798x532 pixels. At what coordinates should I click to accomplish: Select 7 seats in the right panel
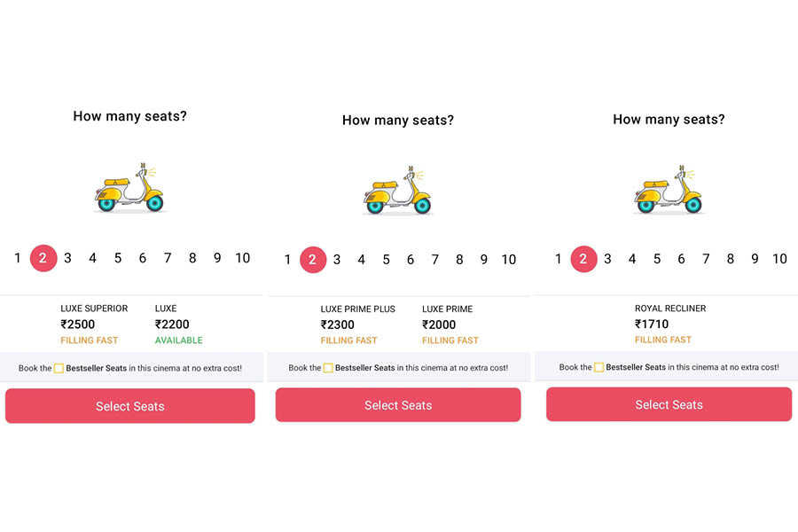[x=706, y=259]
